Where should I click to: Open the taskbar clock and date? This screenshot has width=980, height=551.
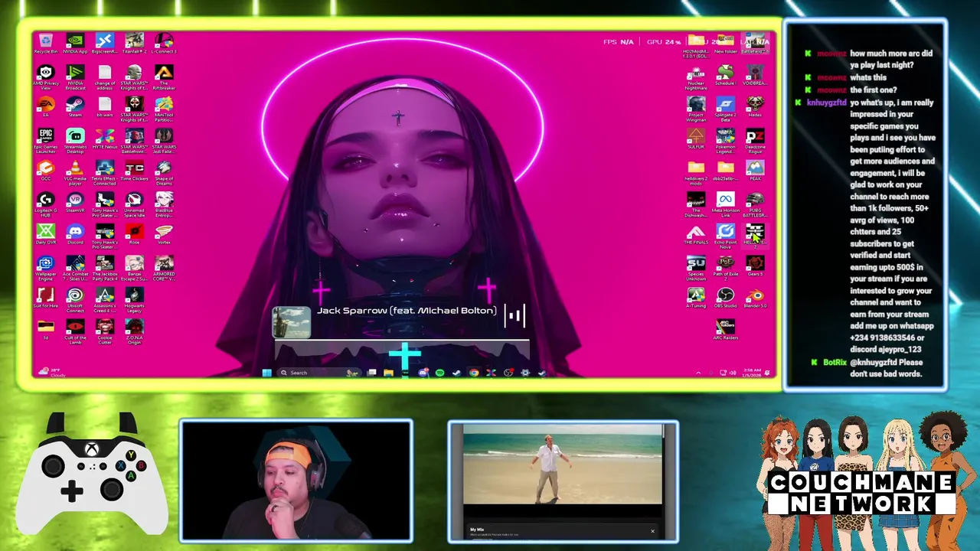[x=750, y=373]
